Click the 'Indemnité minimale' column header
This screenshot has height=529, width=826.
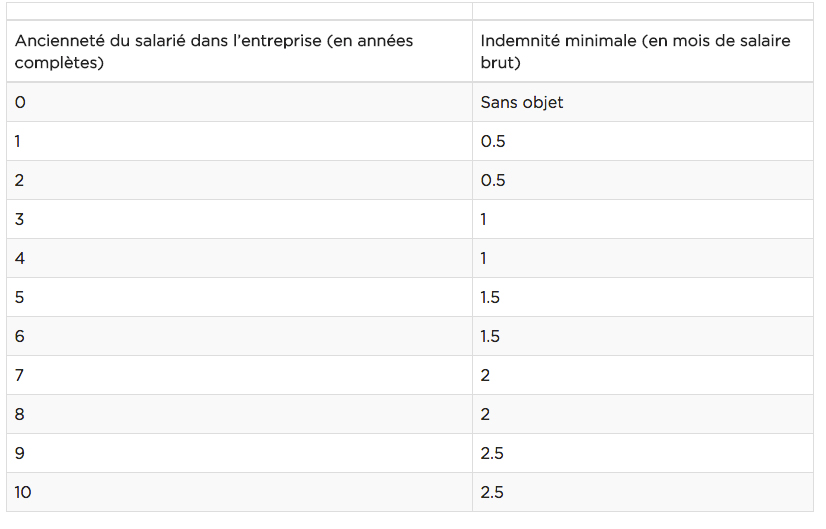click(635, 51)
